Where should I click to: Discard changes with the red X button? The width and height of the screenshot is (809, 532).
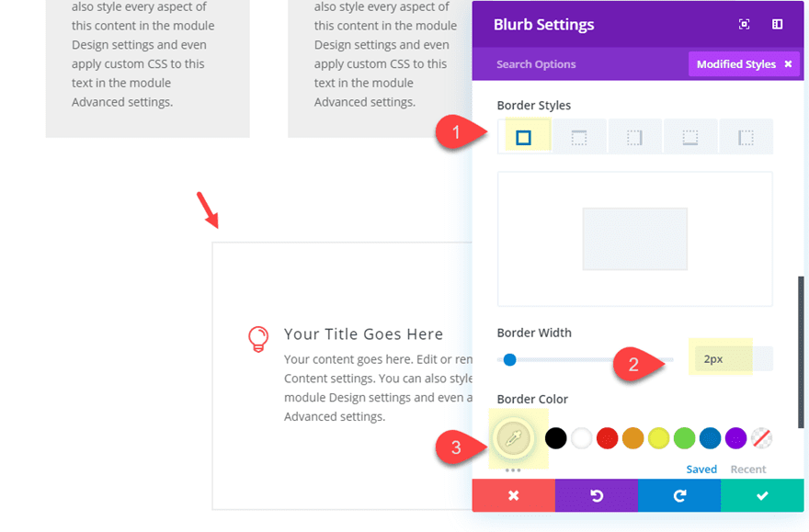tap(513, 495)
